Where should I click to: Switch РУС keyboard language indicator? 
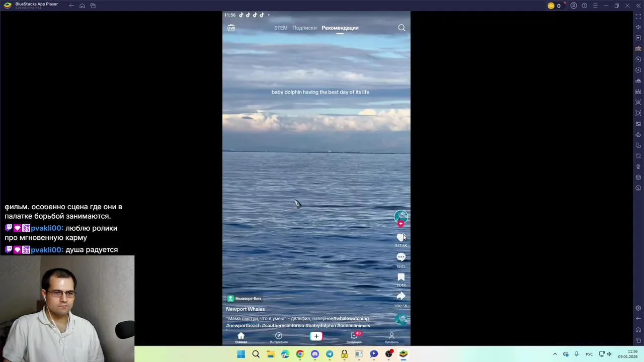click(x=589, y=354)
